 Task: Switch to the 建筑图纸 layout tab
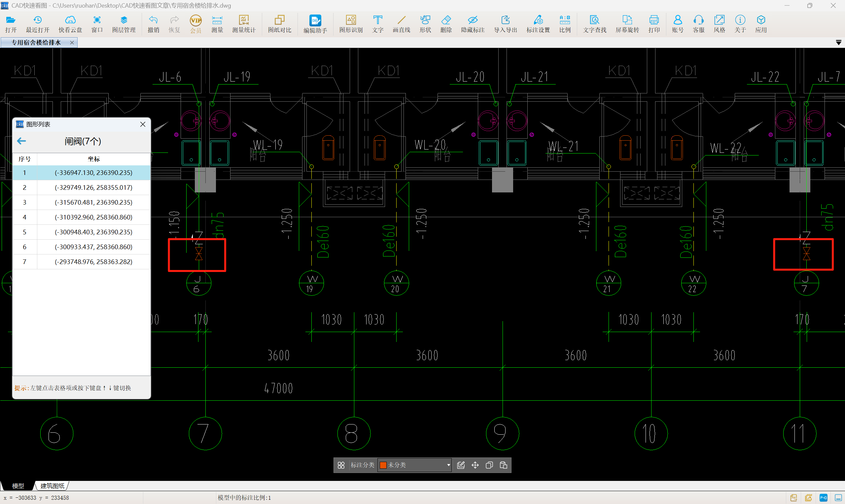[52, 486]
